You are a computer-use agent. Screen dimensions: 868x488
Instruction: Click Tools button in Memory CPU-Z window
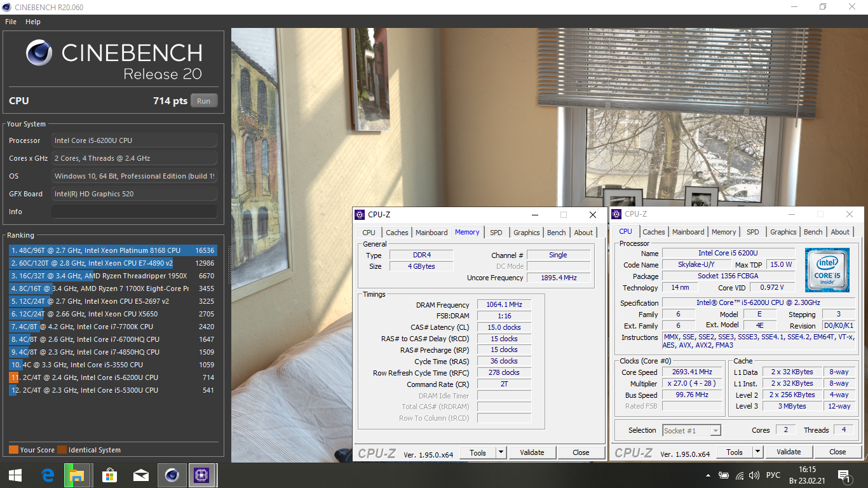tap(478, 452)
